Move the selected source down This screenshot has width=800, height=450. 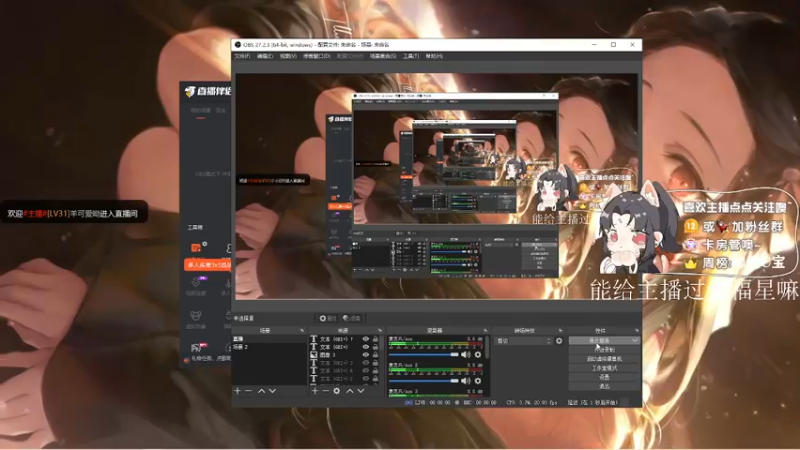coord(361,391)
